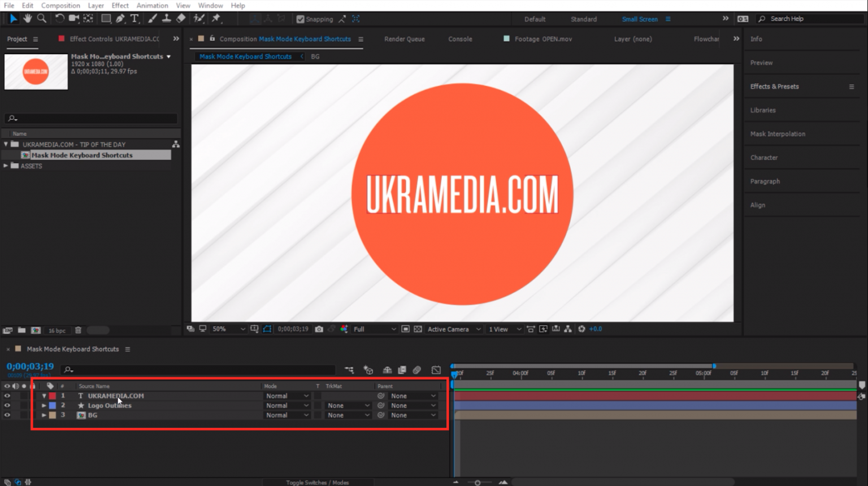Select the Pan Behind anchor point tool
The width and height of the screenshot is (868, 486).
pos(88,19)
